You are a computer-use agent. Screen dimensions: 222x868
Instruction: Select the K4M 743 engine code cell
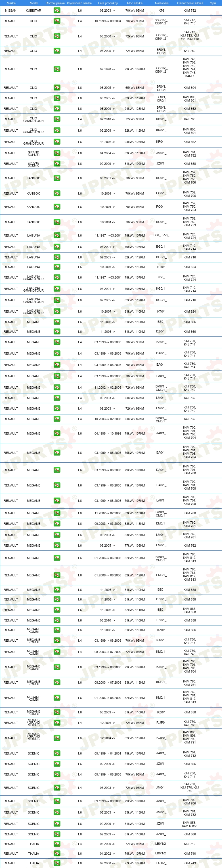coord(190,863)
